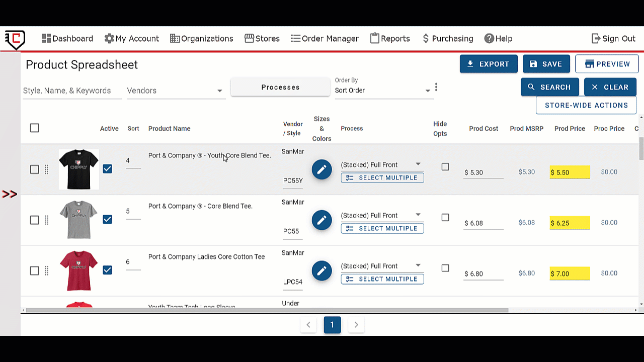Screen dimensions: 644x362
Task: Check Hide Opts for LPC54 row
Action: pyautogui.click(x=445, y=268)
